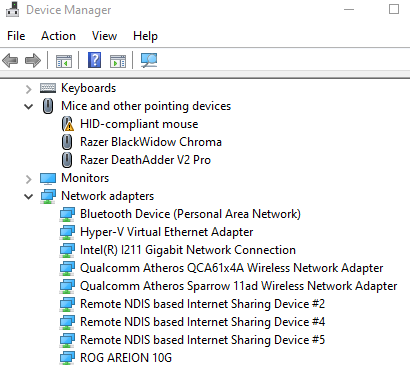This screenshot has height=365, width=410.
Task: Click the Keyboards category icon
Action: 48,88
